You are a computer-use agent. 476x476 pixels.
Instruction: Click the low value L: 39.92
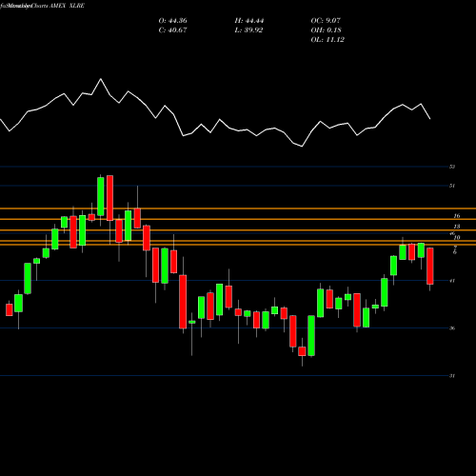click(x=248, y=30)
